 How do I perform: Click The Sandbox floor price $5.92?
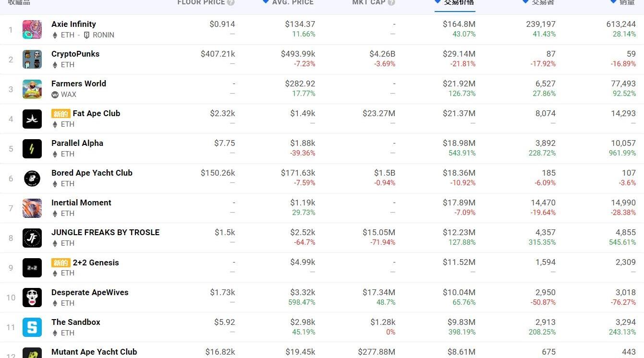[x=225, y=322]
